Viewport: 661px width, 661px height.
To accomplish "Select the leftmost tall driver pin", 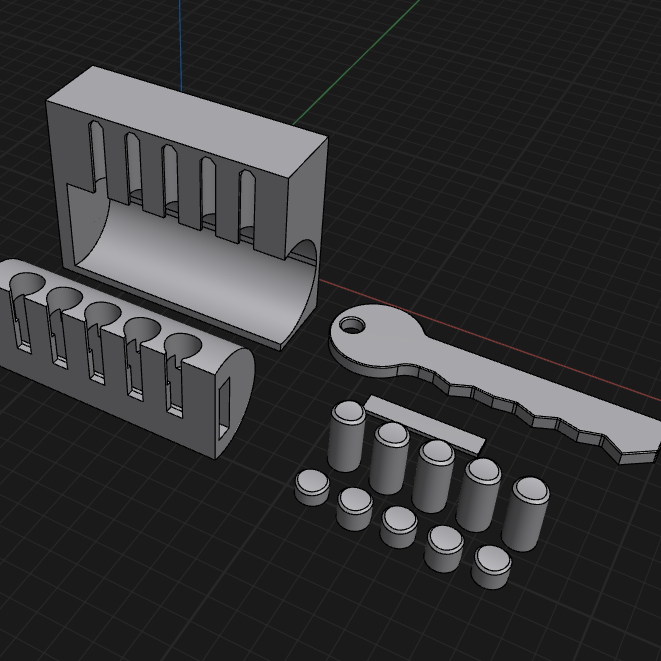I will [x=347, y=436].
